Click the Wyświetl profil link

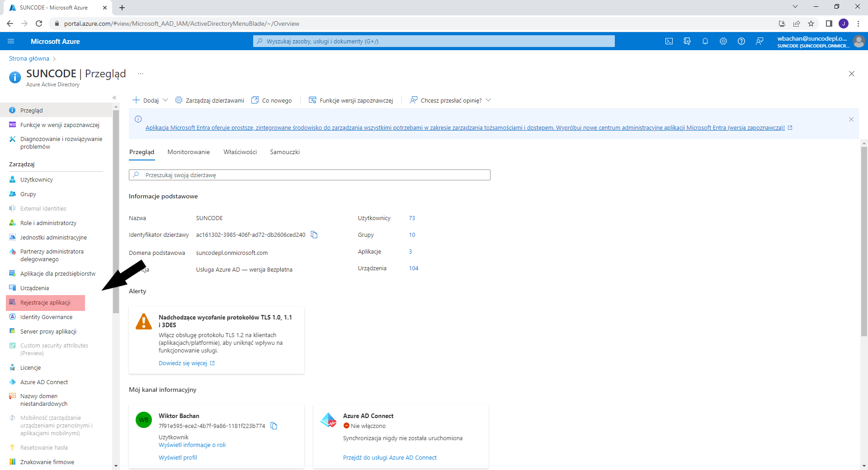[178, 457]
